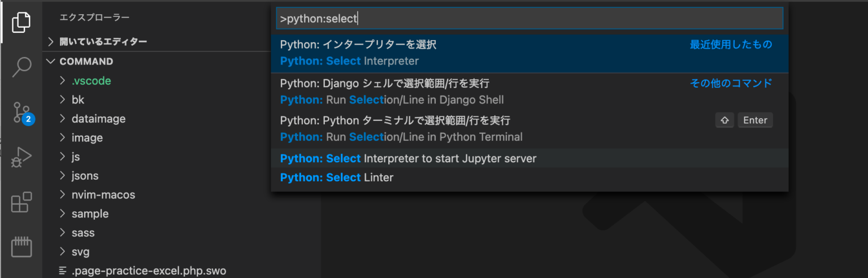Expand the dataimage folder chevron
The width and height of the screenshot is (868, 278).
[63, 119]
